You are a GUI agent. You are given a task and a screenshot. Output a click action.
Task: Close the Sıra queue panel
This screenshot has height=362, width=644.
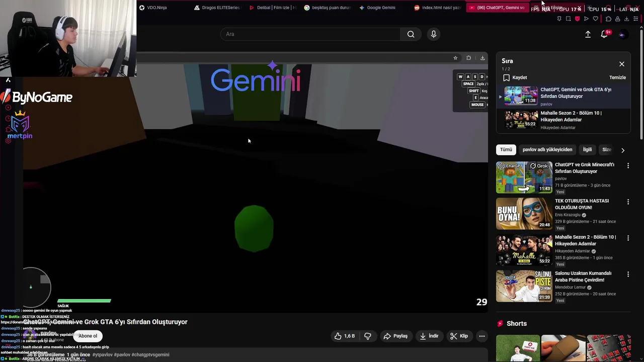click(x=622, y=64)
